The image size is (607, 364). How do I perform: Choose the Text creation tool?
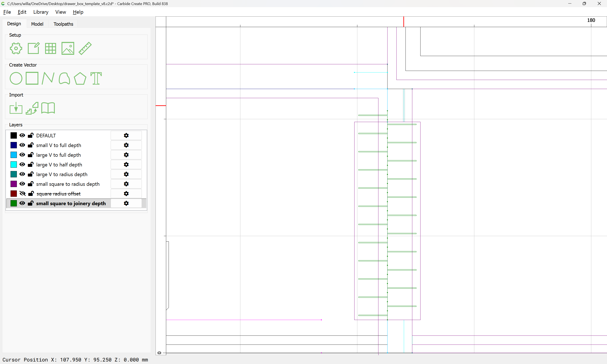pos(96,79)
